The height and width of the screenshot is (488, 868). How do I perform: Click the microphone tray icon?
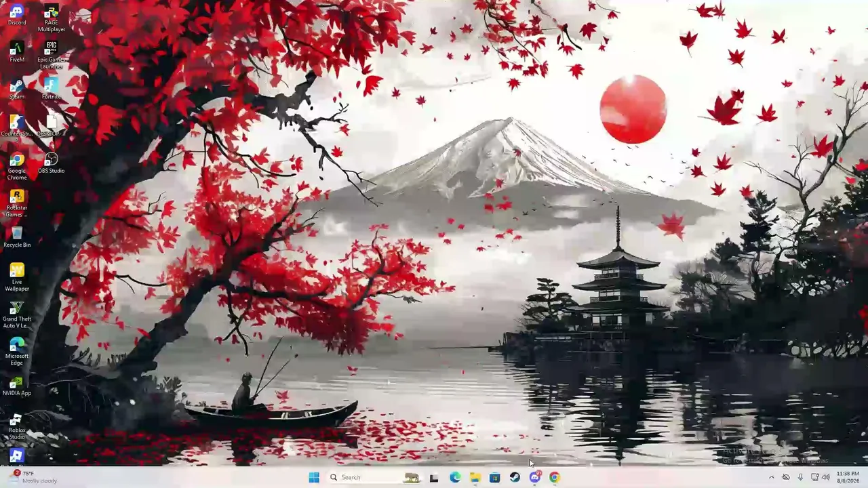click(801, 477)
